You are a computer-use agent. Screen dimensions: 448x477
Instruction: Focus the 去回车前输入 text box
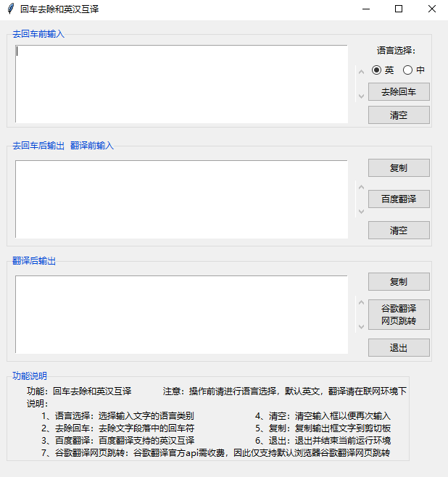pyautogui.click(x=181, y=84)
